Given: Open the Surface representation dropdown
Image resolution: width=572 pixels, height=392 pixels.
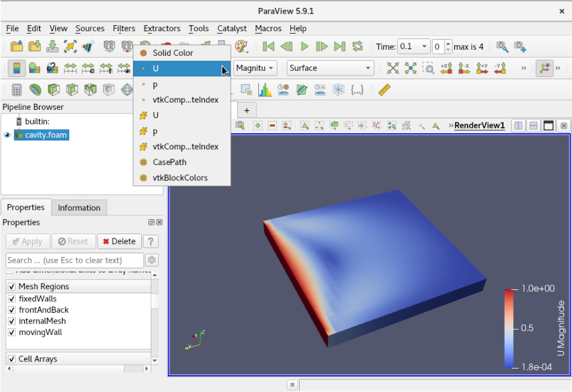Looking at the screenshot, I should [x=329, y=68].
